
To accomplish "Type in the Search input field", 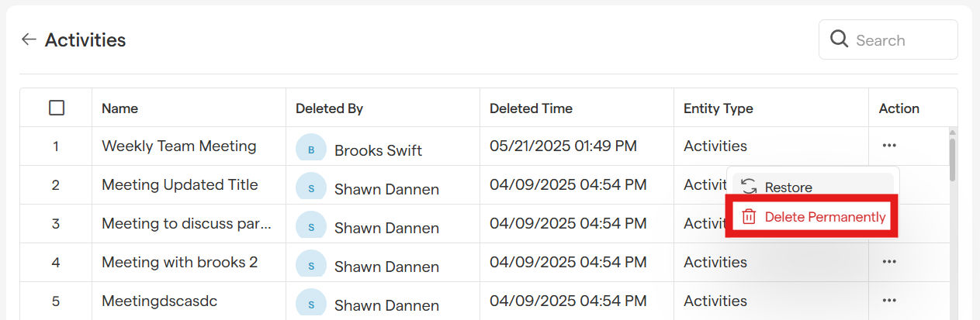I will 900,40.
